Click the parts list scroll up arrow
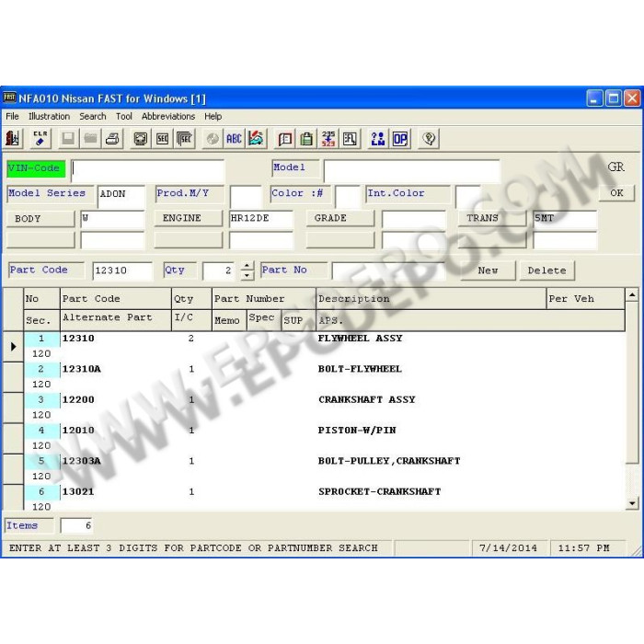Image resolution: width=644 pixels, height=644 pixels. (x=632, y=294)
